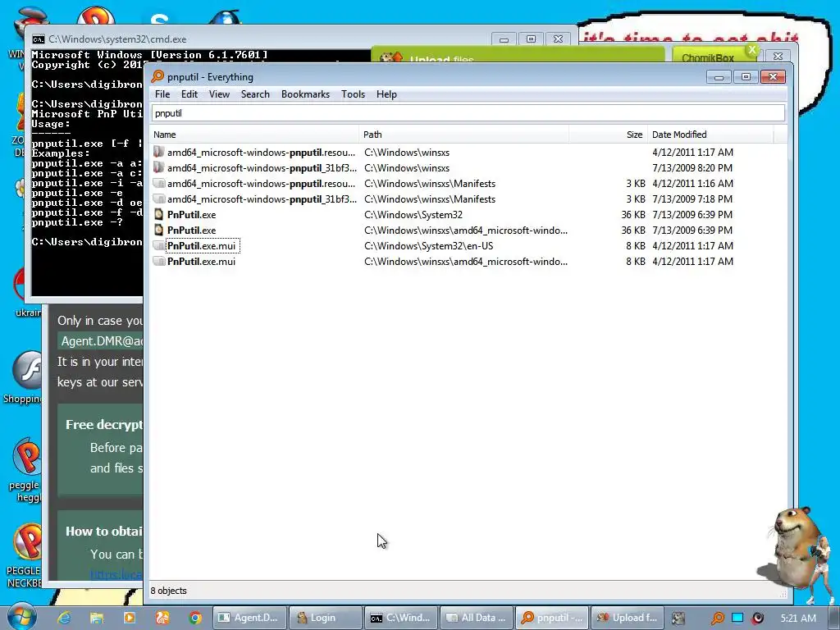This screenshot has height=630, width=840.
Task: Click the date 4/12/2011 1:16 AM
Action: (x=692, y=184)
